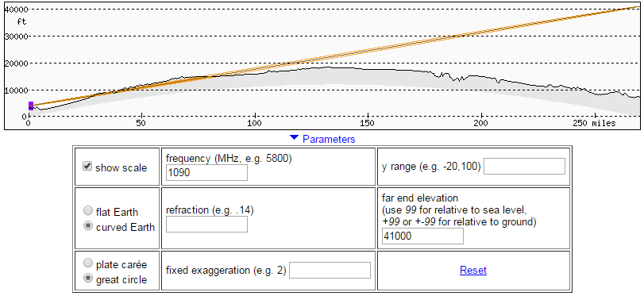Collapse the Parameters disclosure triangle
This screenshot has height=296, width=644.
pyautogui.click(x=294, y=138)
